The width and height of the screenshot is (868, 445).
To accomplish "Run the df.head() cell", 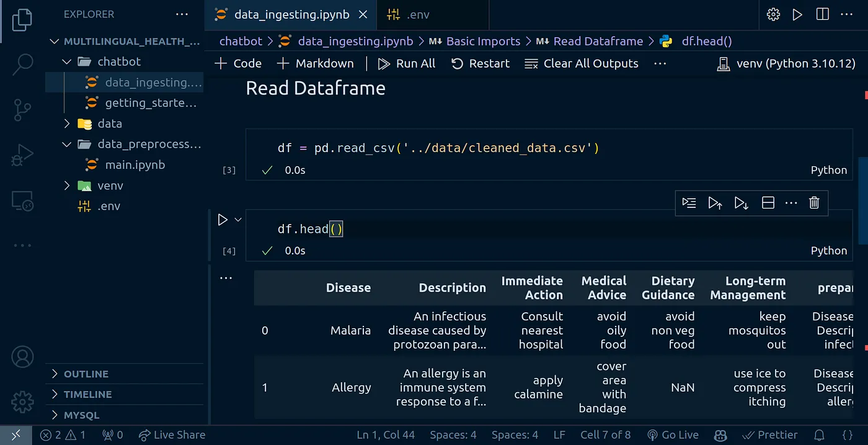I will pyautogui.click(x=223, y=220).
